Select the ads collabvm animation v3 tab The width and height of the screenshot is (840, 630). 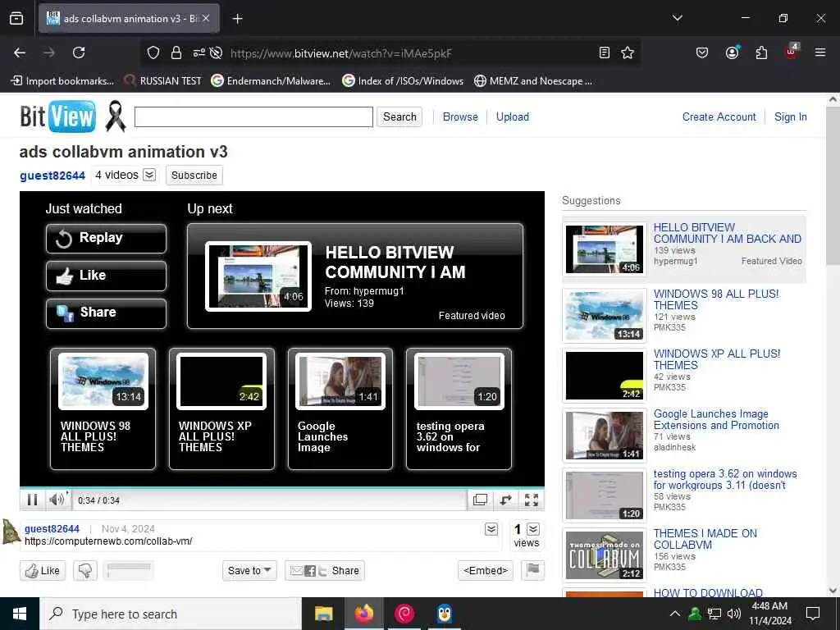click(129, 19)
